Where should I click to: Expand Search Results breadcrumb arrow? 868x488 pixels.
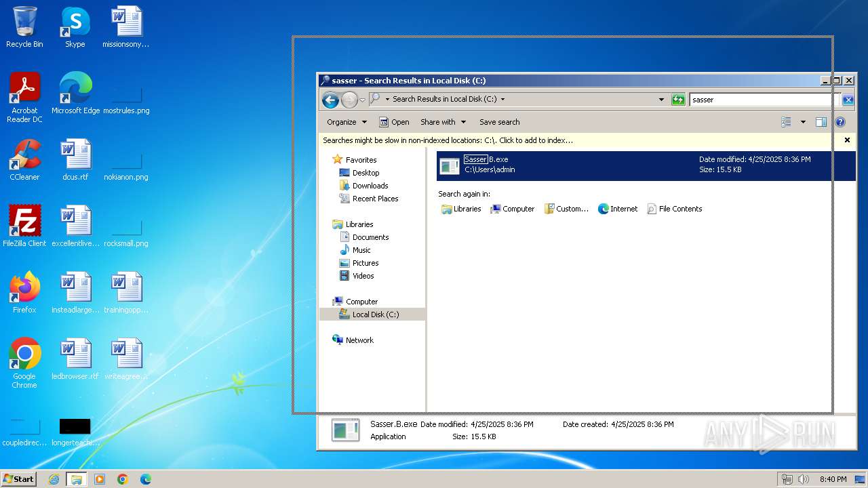click(502, 100)
